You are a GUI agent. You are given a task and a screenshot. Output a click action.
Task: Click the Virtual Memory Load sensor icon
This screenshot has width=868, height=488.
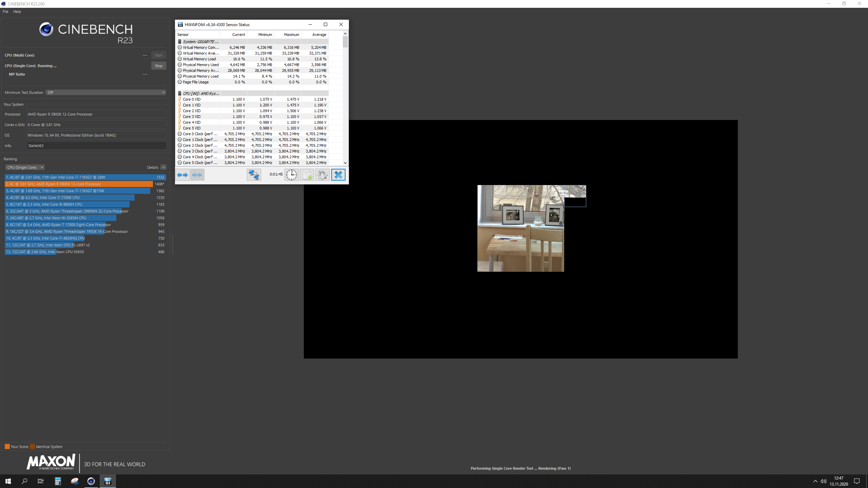(x=180, y=59)
